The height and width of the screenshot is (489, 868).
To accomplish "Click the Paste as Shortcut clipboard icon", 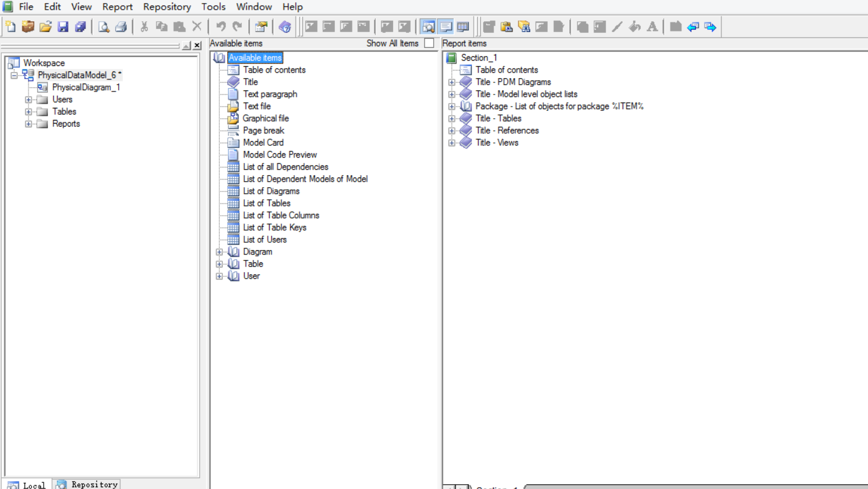I will [x=506, y=27].
